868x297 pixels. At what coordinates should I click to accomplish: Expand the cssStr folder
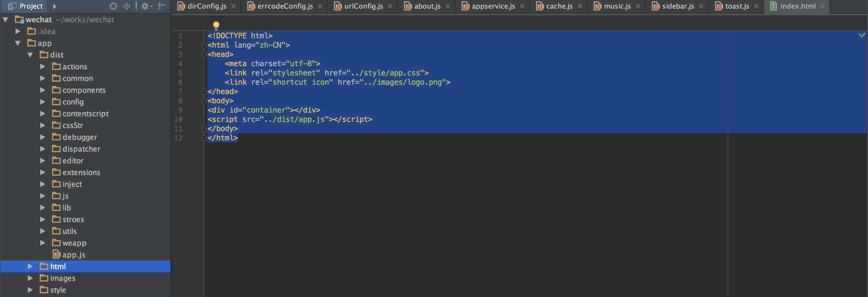[x=42, y=126]
